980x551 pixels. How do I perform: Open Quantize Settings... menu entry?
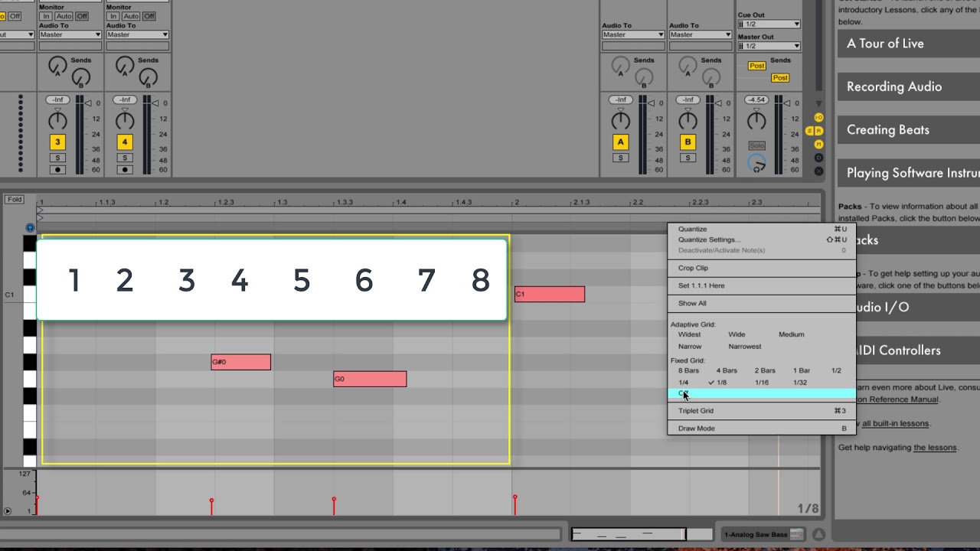coord(762,240)
